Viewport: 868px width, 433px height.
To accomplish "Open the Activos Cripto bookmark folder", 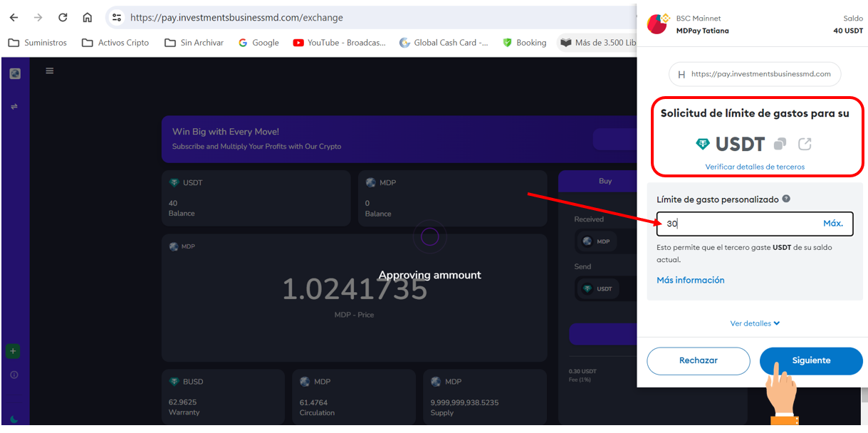I will pyautogui.click(x=115, y=43).
